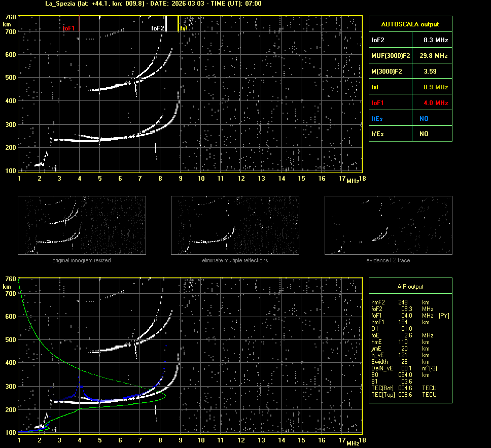
Task: Open the 'evidence F2 trace' thumbnail
Action: (388, 225)
